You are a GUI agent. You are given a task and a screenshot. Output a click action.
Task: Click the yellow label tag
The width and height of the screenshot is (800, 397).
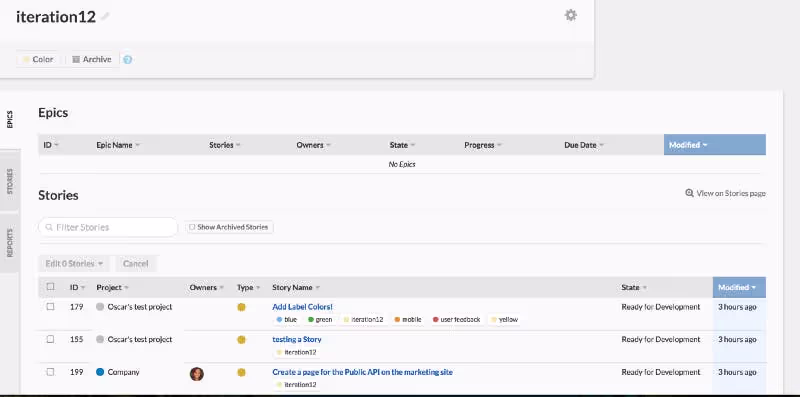click(x=504, y=319)
